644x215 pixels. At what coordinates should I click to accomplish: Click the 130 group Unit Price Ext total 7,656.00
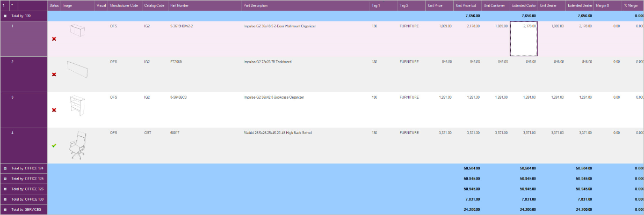pos(474,16)
